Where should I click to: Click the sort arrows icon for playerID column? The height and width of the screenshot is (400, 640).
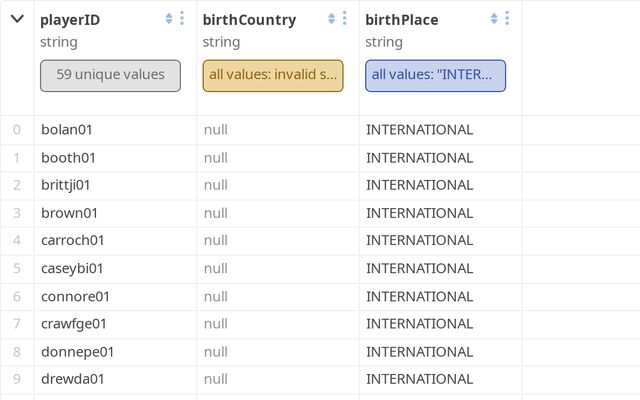pos(169,19)
